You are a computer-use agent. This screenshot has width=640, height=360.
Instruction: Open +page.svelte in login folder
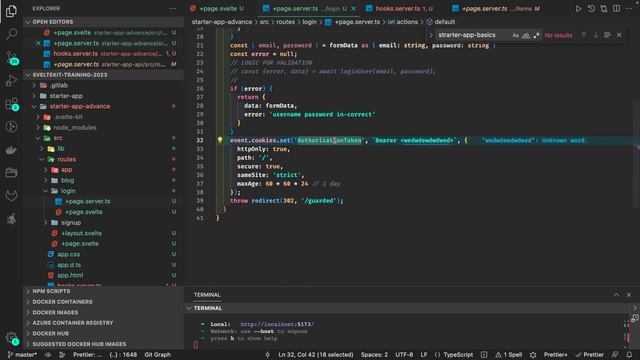(x=84, y=212)
